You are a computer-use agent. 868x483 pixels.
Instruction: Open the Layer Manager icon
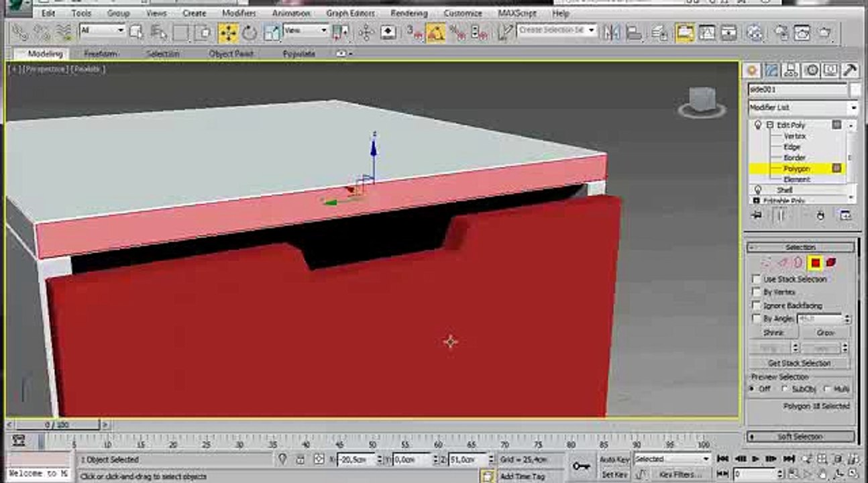(659, 32)
